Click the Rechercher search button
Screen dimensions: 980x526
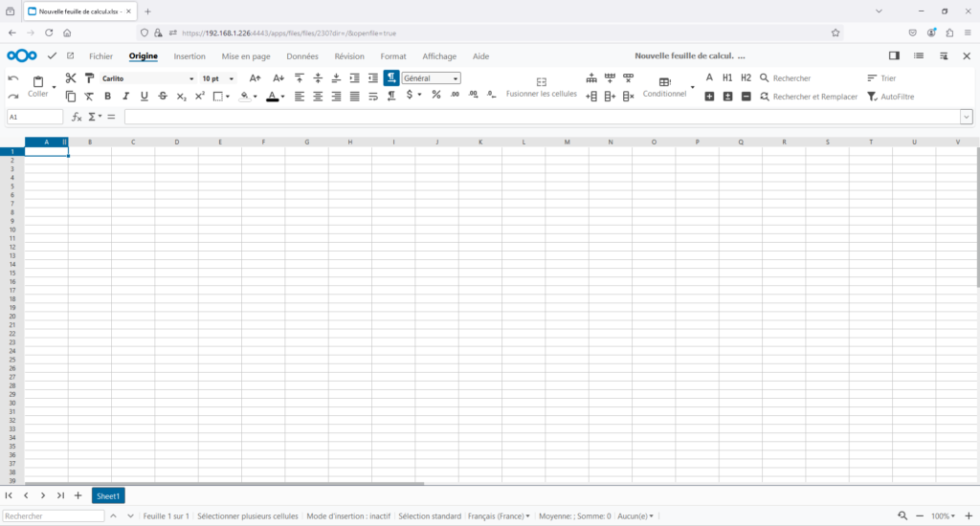point(785,78)
